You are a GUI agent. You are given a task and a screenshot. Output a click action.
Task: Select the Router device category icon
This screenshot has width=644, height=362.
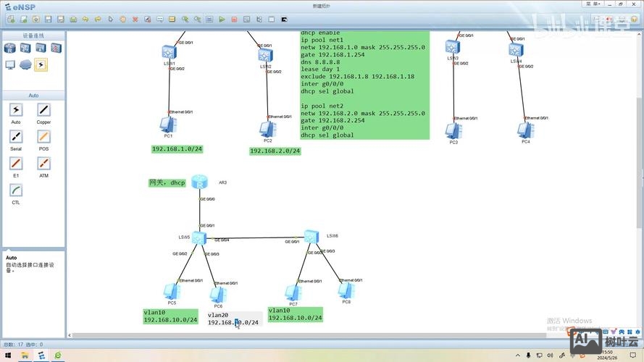pos(10,49)
